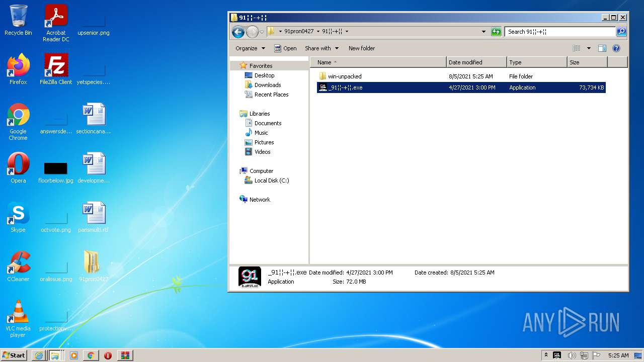Click the Start button
Screen dimensions: 644x362
pos(14,355)
